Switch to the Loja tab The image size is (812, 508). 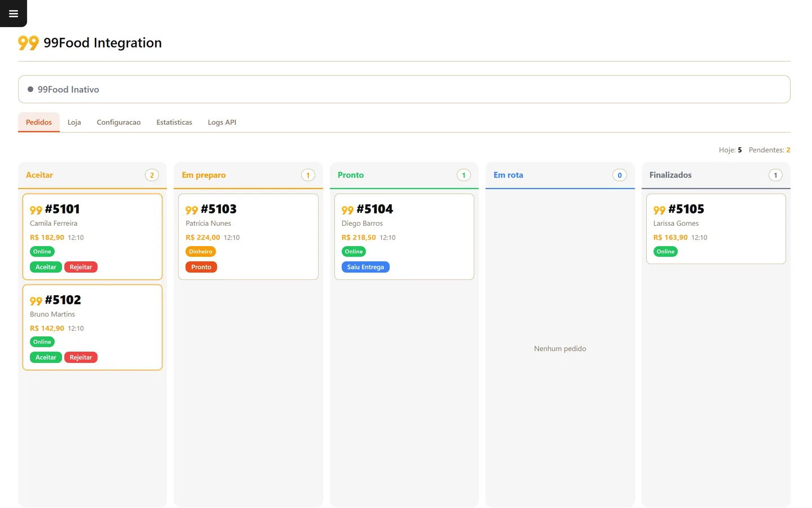point(74,122)
